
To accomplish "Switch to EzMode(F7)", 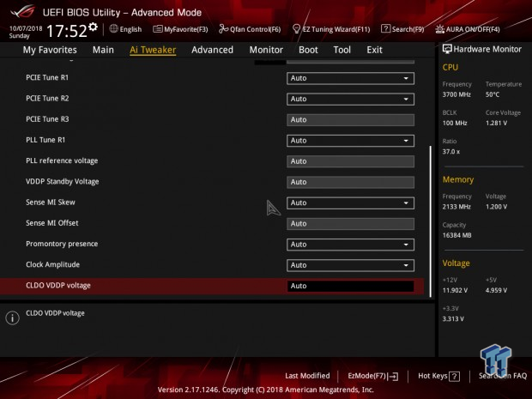I will (x=373, y=376).
